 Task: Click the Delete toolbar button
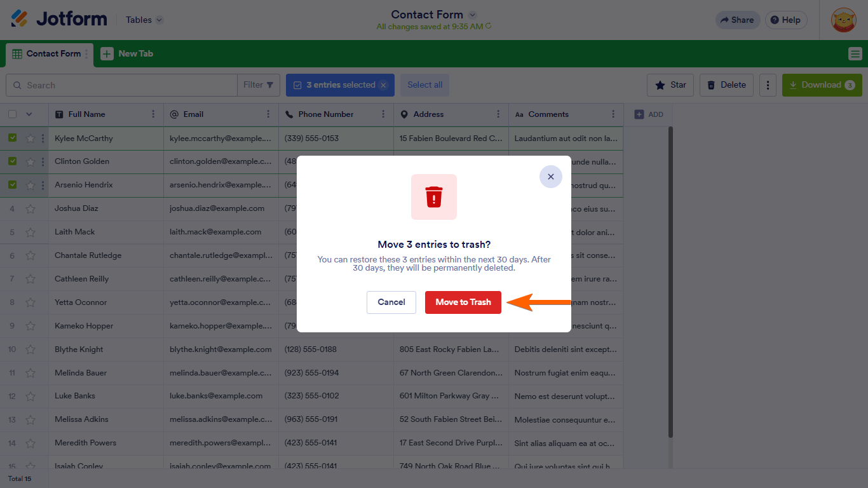(727, 85)
